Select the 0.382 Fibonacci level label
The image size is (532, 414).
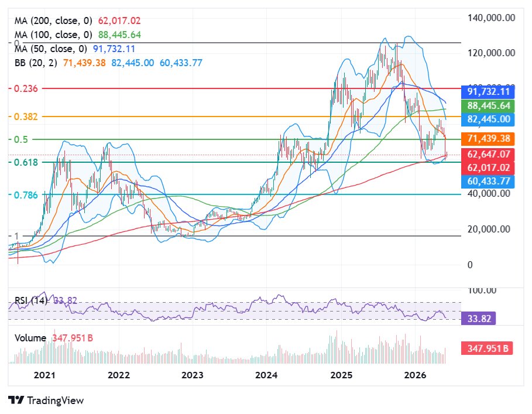pyautogui.click(x=25, y=117)
